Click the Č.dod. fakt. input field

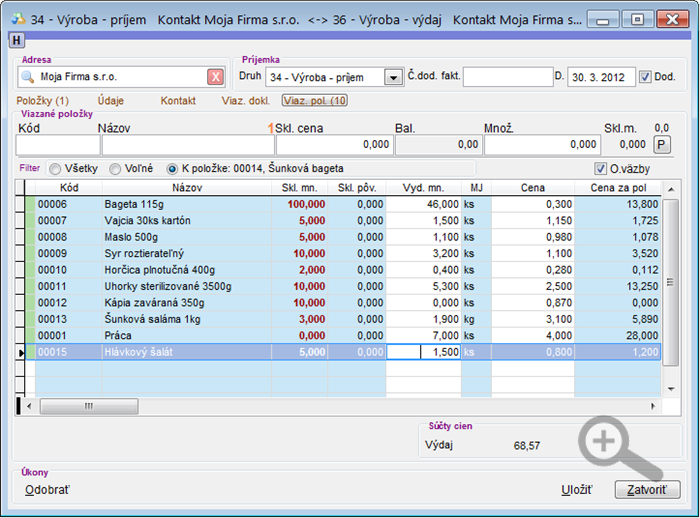pyautogui.click(x=507, y=77)
